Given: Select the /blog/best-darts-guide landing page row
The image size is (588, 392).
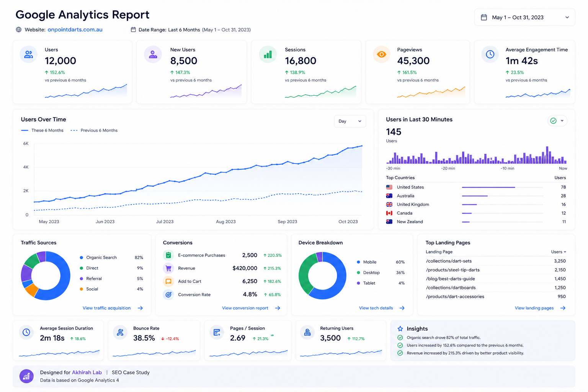Looking at the screenshot, I should click(x=496, y=279).
